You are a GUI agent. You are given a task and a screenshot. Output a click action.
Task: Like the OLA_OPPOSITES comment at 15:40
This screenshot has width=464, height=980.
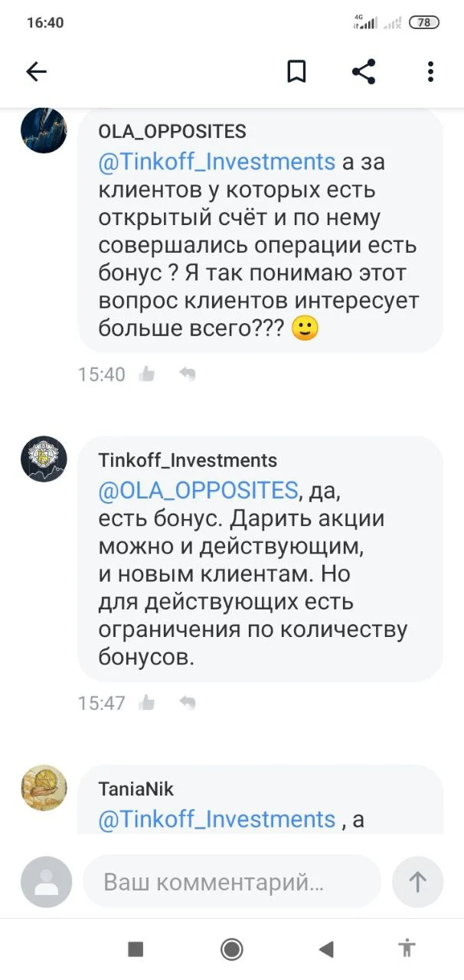147,374
